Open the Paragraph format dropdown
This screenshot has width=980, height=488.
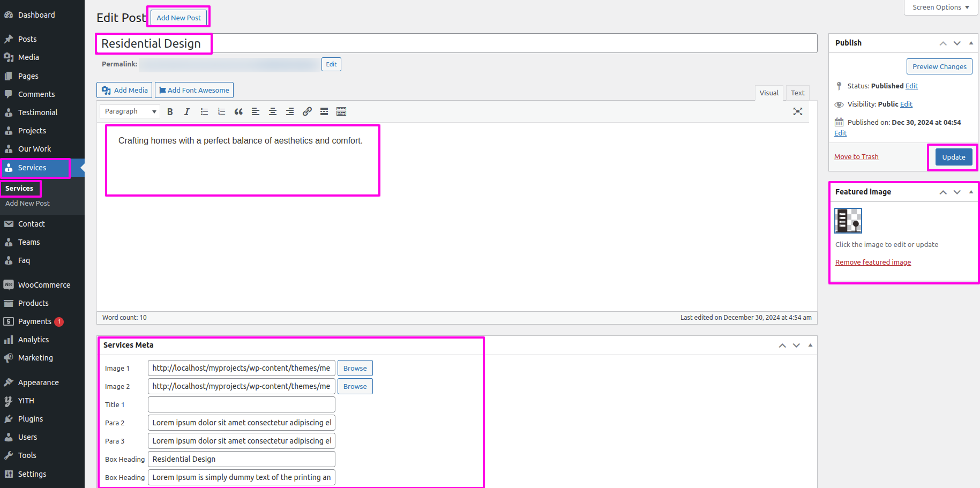(130, 111)
